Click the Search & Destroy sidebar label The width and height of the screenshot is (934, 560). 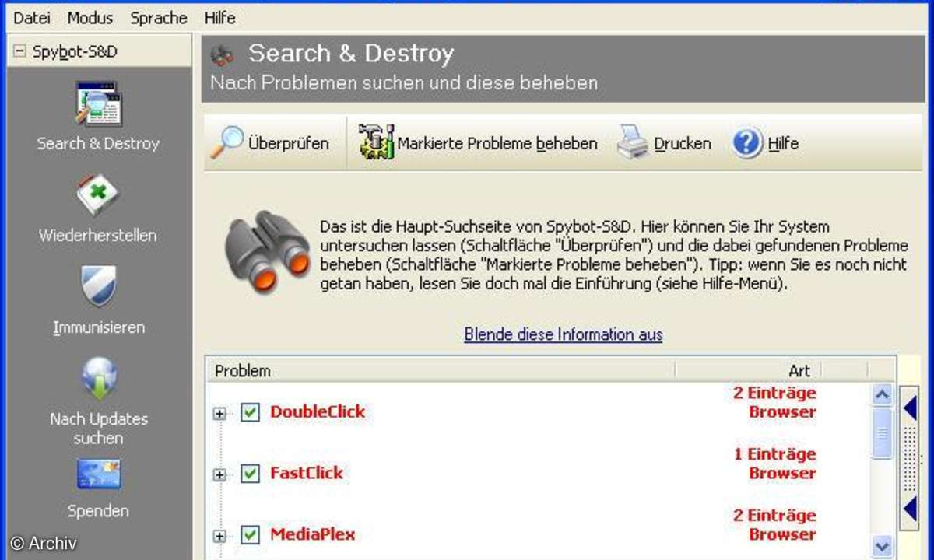(x=98, y=144)
